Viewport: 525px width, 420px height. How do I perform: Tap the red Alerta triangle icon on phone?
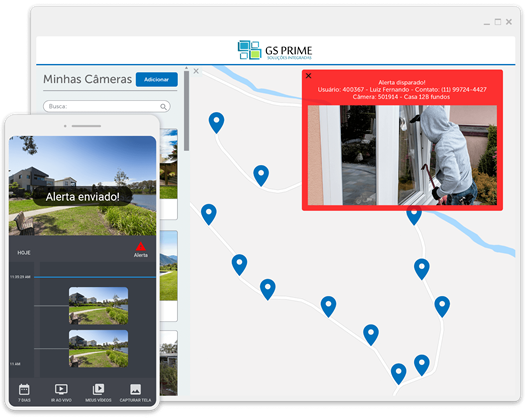tap(141, 247)
